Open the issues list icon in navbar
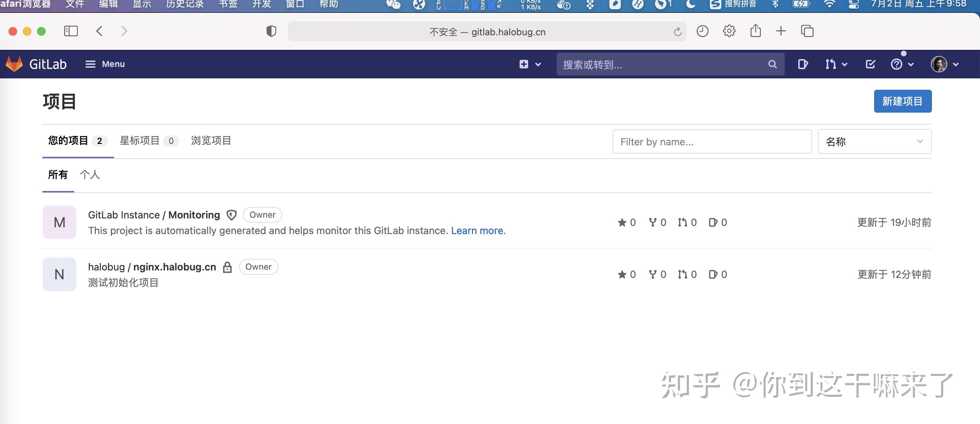 click(x=803, y=64)
